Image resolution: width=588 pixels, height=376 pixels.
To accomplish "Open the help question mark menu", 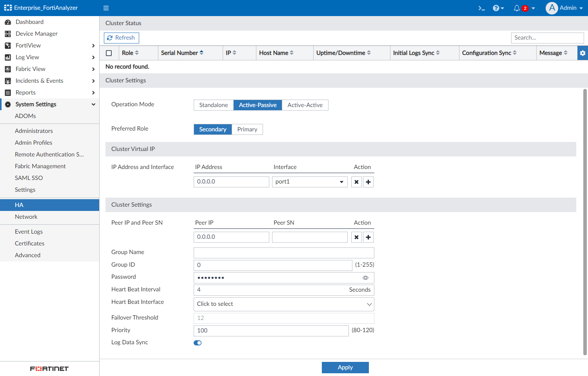I will point(498,8).
